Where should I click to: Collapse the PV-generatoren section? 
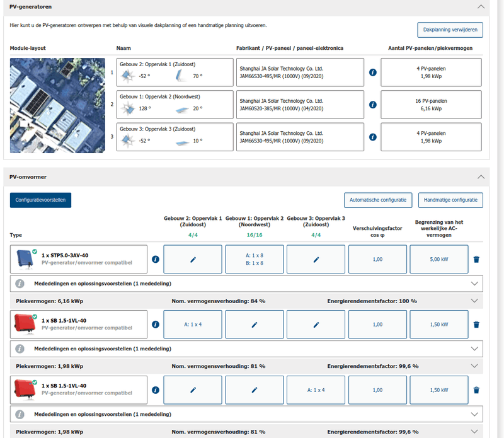(x=481, y=7)
